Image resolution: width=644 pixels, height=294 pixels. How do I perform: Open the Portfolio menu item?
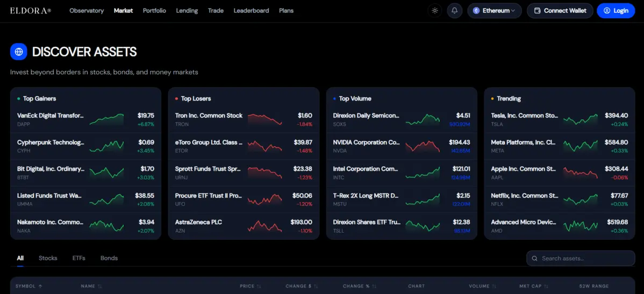154,11
